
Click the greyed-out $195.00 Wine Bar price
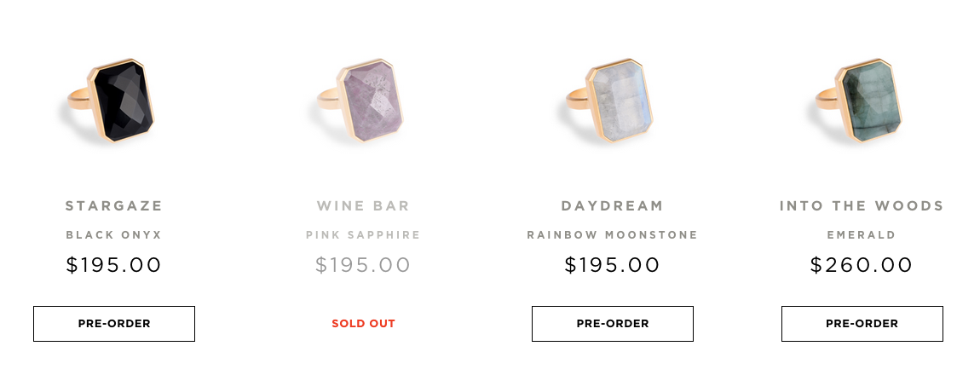[x=363, y=265]
